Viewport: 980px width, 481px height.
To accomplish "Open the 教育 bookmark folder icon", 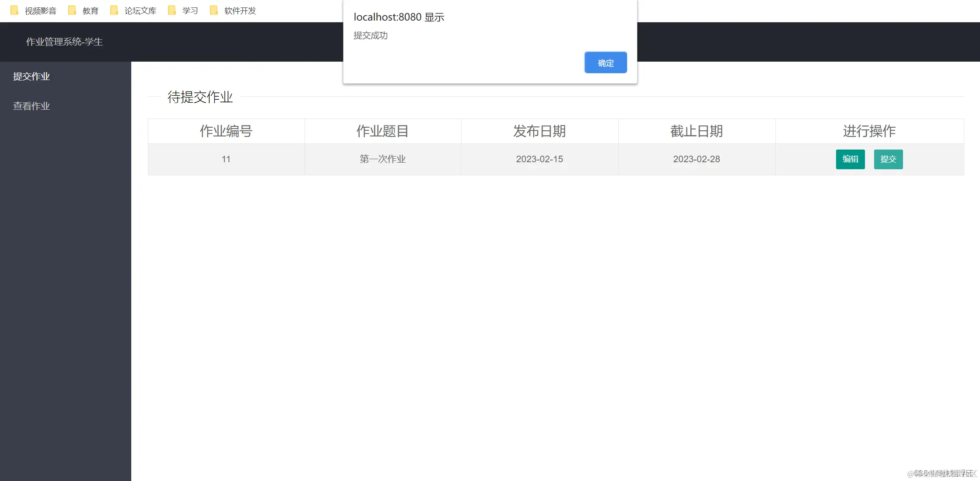I will click(72, 10).
